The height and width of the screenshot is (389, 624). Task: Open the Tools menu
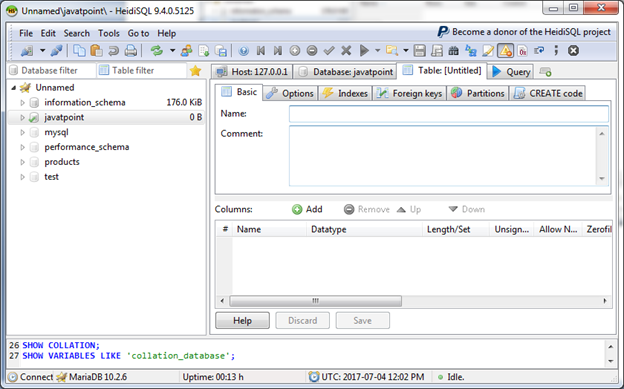(109, 33)
